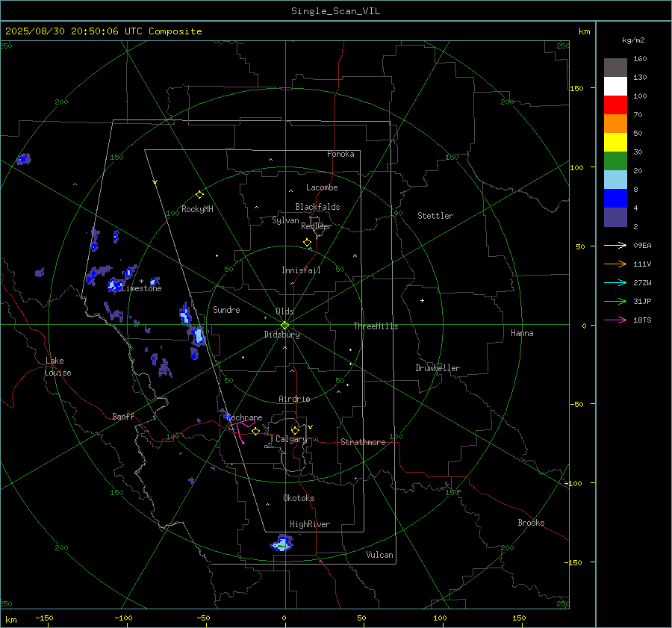Select the purple 2-4 legend color
The image size is (672, 628).
pyautogui.click(x=615, y=217)
